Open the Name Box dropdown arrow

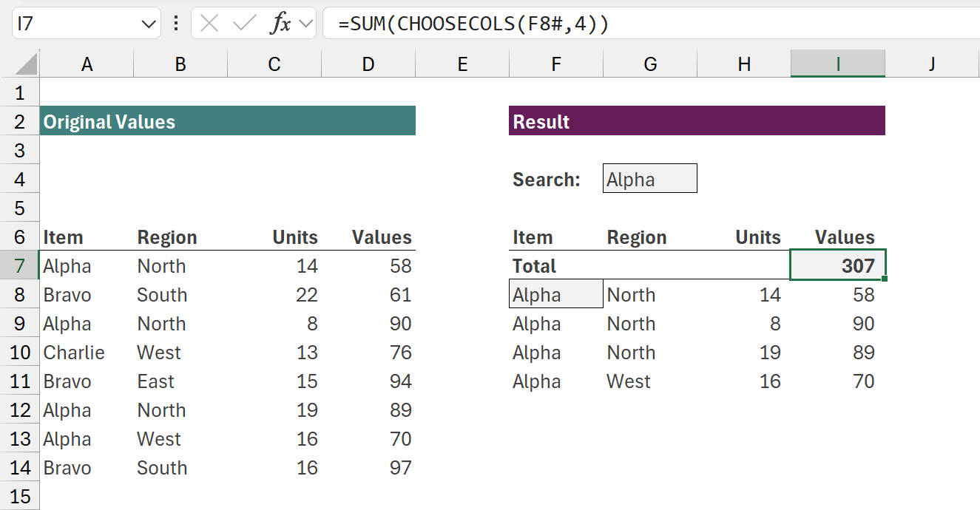146,24
